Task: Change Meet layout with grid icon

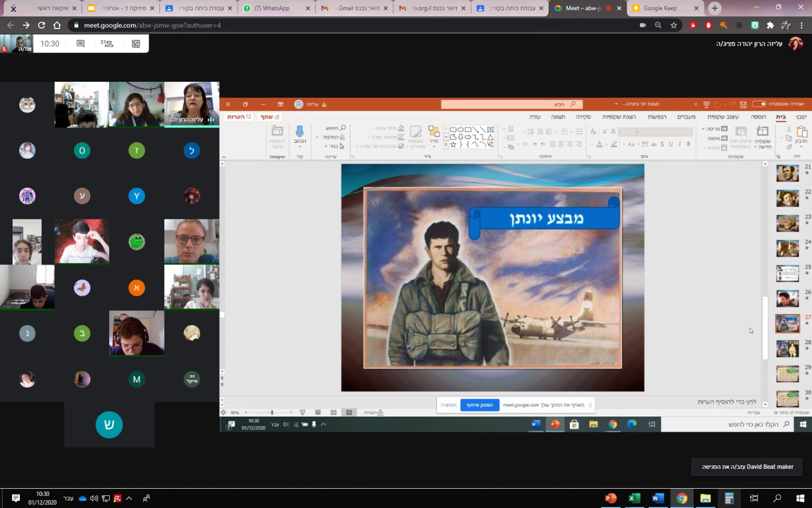Action: 136,44
